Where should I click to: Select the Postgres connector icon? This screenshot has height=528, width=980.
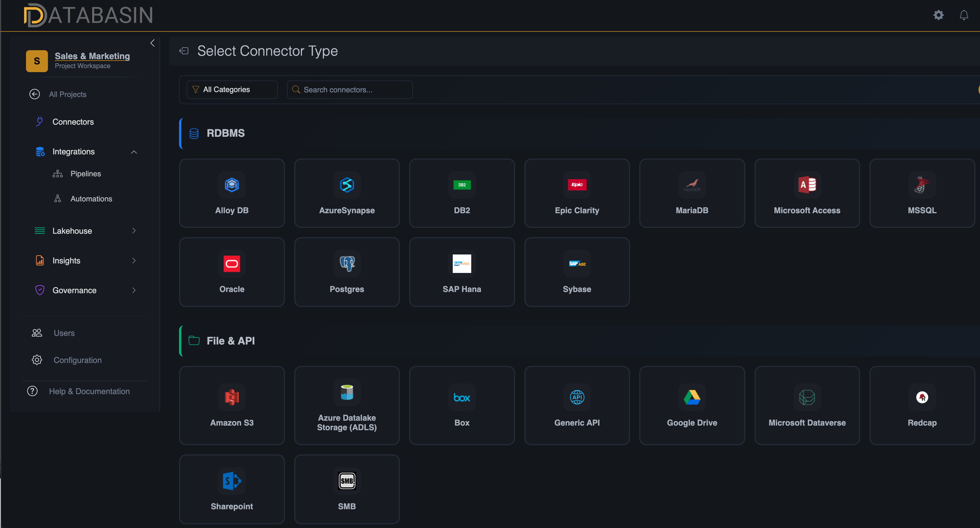coord(346,264)
